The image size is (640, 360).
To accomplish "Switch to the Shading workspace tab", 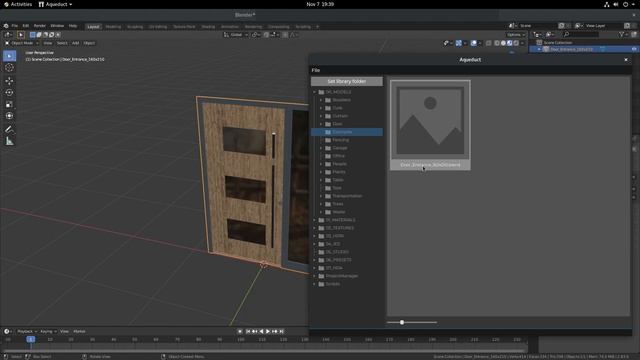I will 208,27.
